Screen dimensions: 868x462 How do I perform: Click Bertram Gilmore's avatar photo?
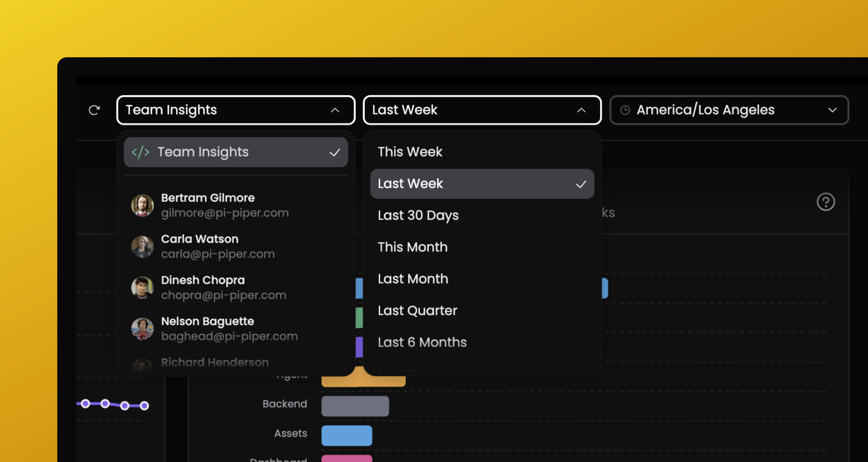click(x=143, y=205)
